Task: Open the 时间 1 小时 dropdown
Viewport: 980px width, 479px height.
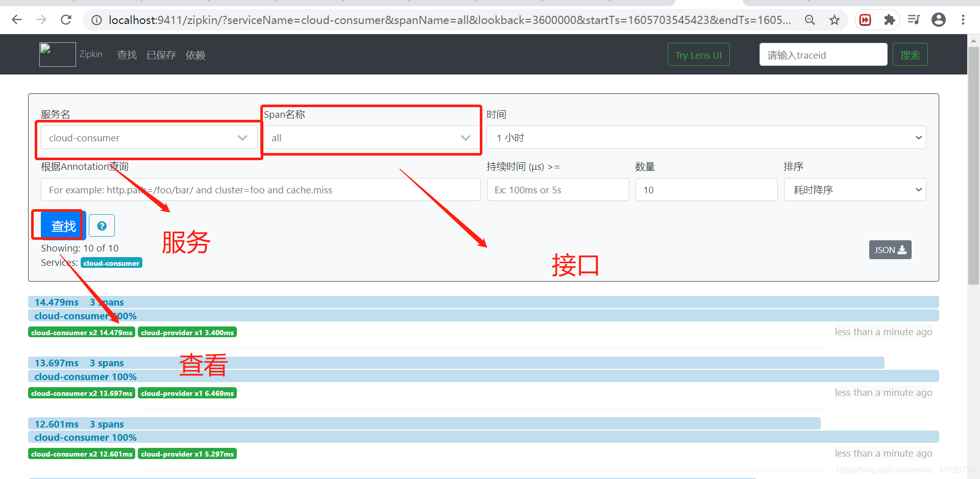Action: [x=706, y=138]
